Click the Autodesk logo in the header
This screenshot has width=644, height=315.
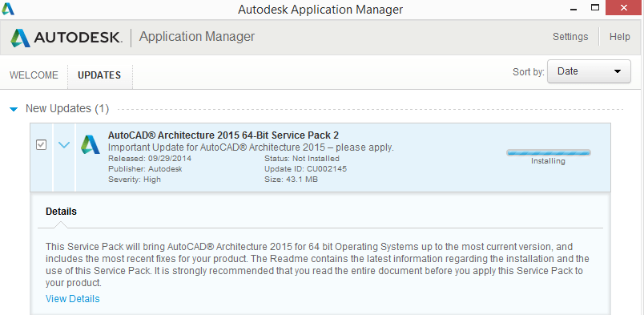pos(66,38)
